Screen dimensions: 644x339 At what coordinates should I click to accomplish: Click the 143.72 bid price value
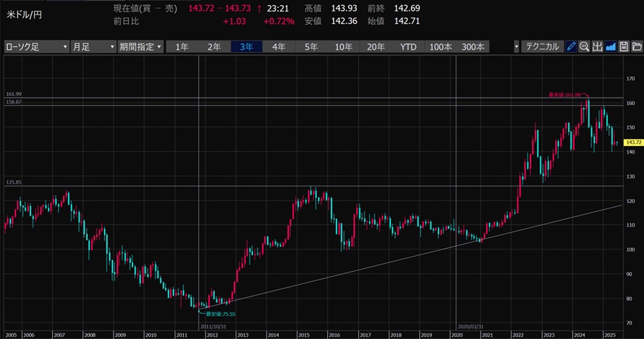(x=201, y=8)
